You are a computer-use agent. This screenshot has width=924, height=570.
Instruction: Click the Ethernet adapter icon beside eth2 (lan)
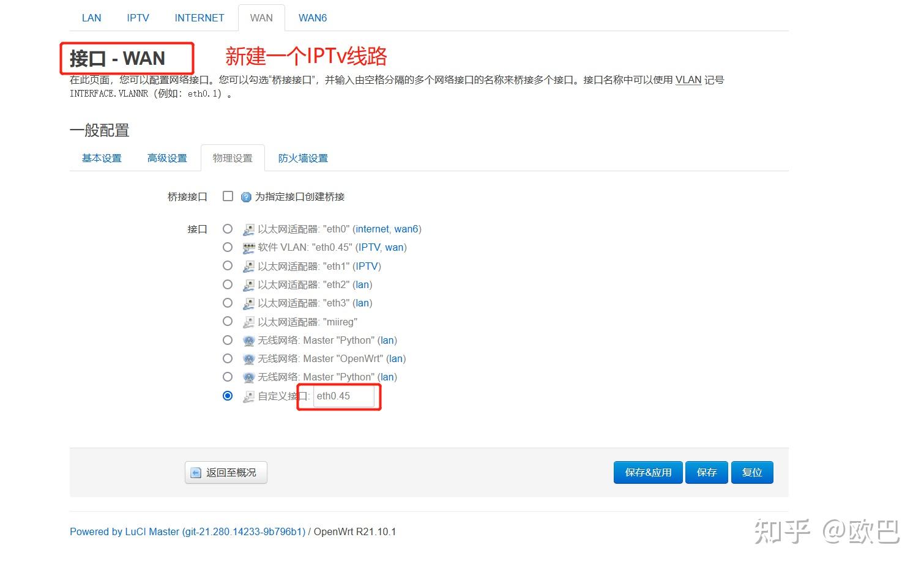point(248,284)
